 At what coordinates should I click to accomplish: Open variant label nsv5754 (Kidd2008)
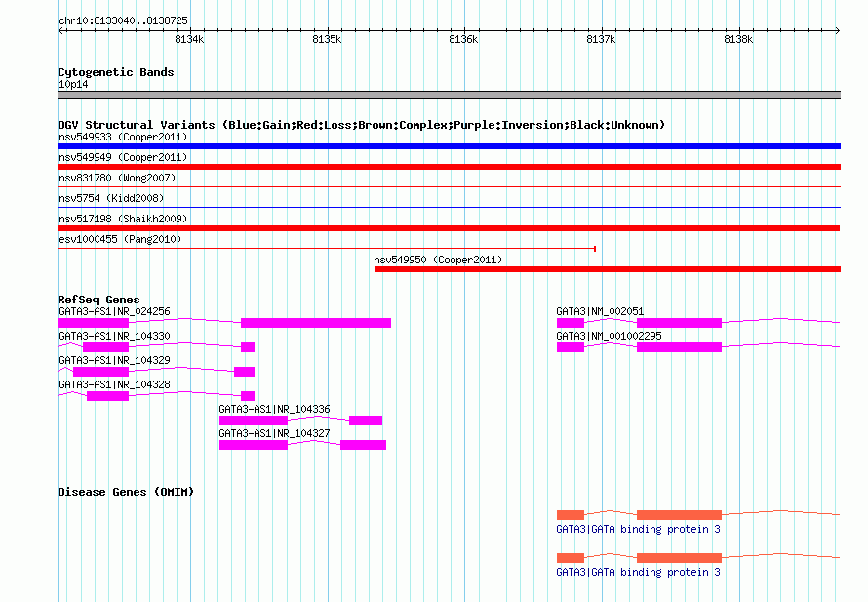[x=111, y=198]
